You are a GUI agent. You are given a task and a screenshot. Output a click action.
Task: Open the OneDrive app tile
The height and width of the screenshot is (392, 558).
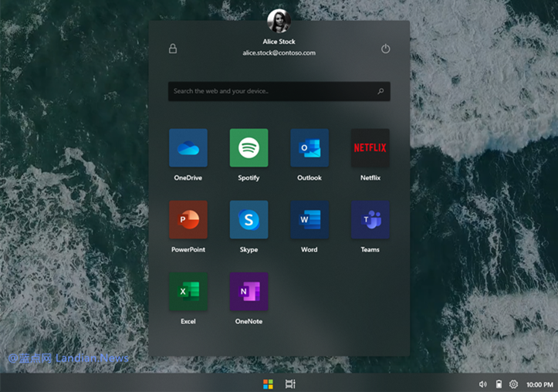(188, 148)
